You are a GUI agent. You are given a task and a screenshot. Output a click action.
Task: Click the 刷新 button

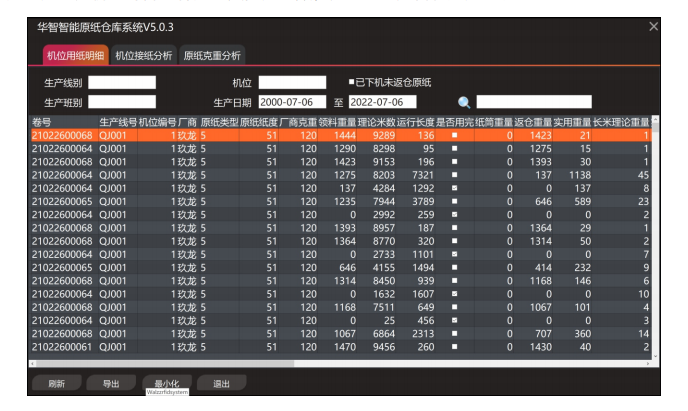click(x=56, y=383)
